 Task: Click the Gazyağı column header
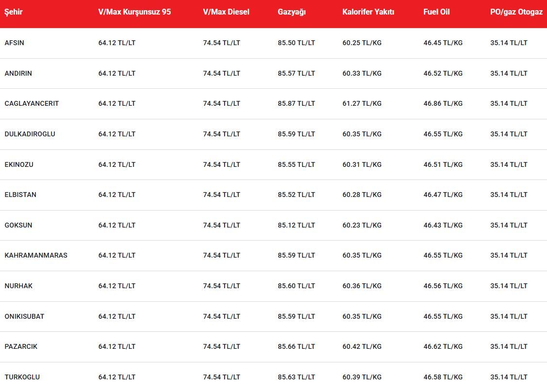point(291,12)
